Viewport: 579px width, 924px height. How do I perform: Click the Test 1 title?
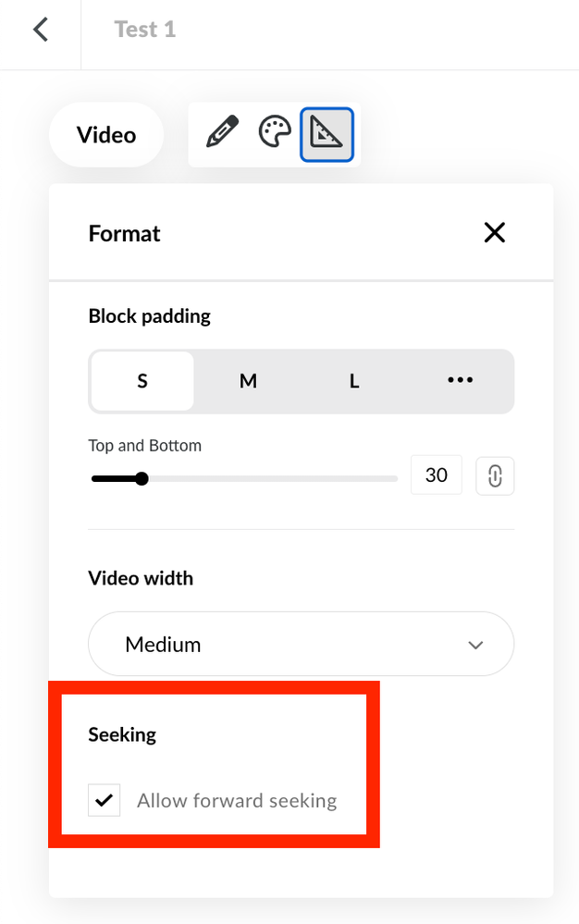(145, 30)
